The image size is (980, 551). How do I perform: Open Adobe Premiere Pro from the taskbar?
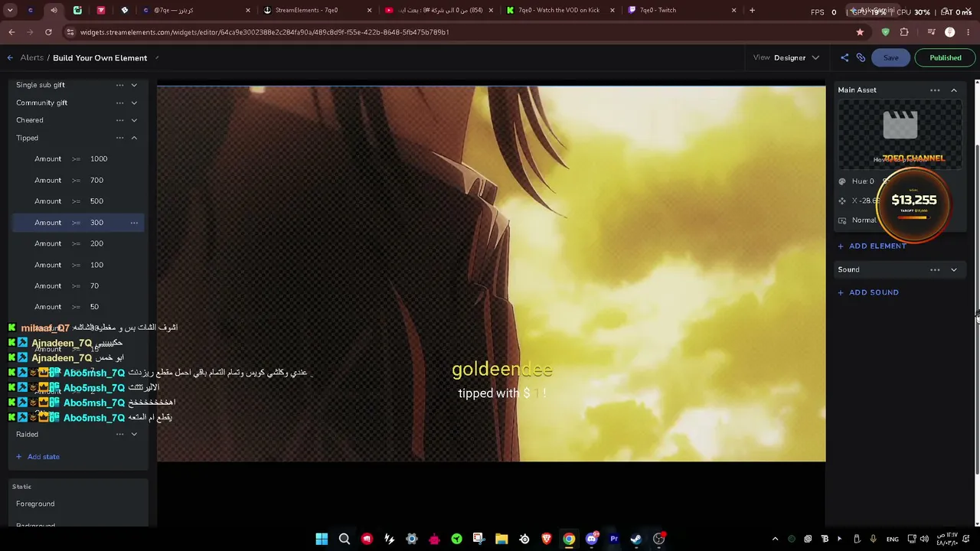pos(614,539)
